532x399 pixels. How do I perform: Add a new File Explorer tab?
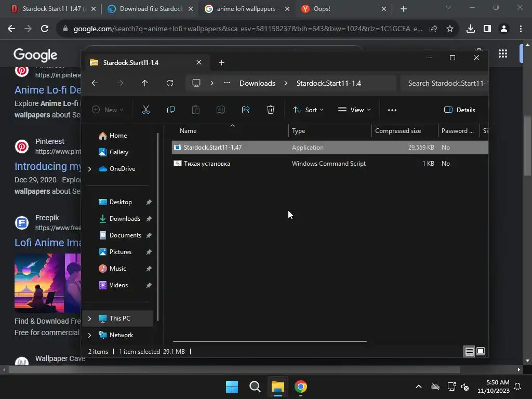tap(221, 63)
